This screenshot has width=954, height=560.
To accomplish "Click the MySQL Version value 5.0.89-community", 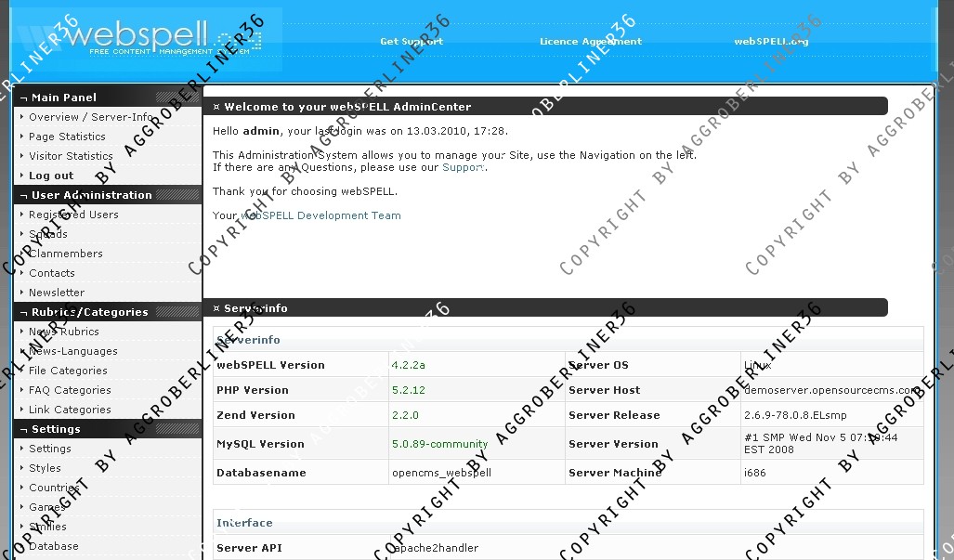I will tap(440, 444).
